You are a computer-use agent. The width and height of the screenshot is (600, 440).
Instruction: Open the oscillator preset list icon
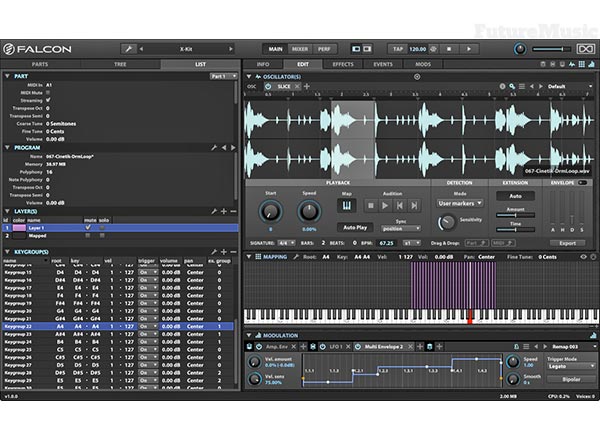(x=522, y=86)
